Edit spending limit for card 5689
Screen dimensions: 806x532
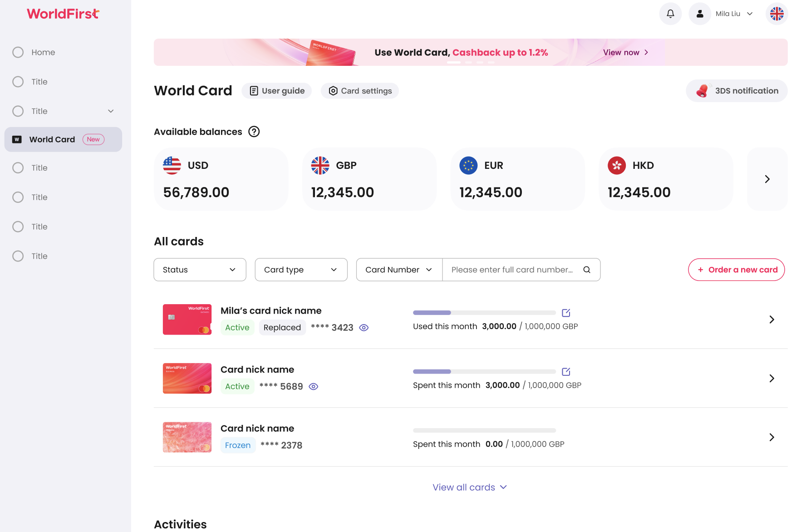tap(566, 372)
